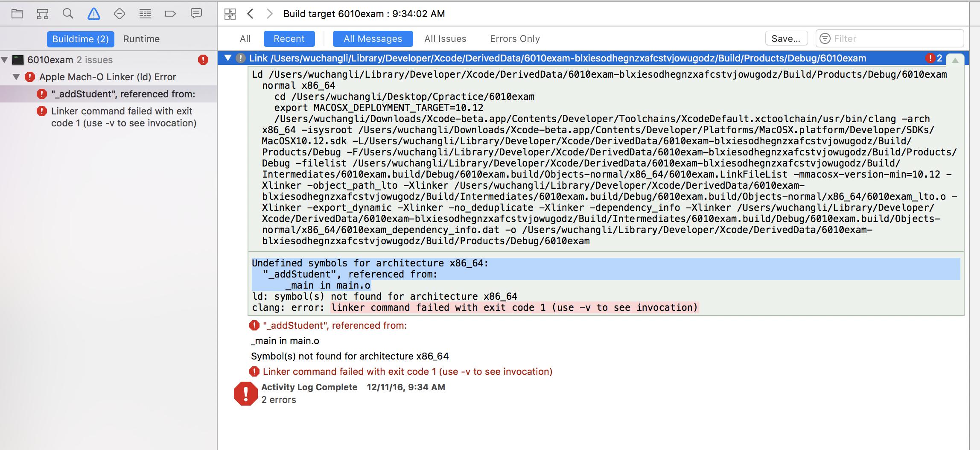Viewport: 980px width, 450px height.
Task: Focus the Filter text field
Action: pos(890,38)
